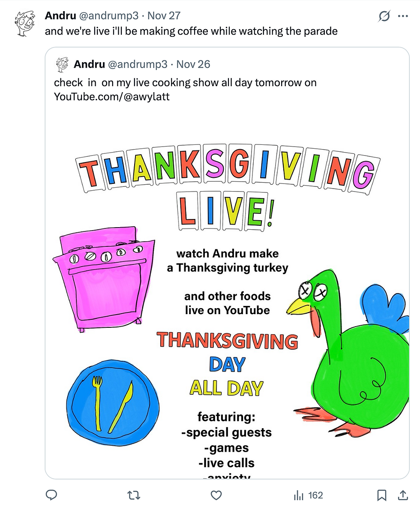The width and height of the screenshot is (420, 510).
Task: Click the @andrump3 handle on main post
Action: (x=109, y=16)
